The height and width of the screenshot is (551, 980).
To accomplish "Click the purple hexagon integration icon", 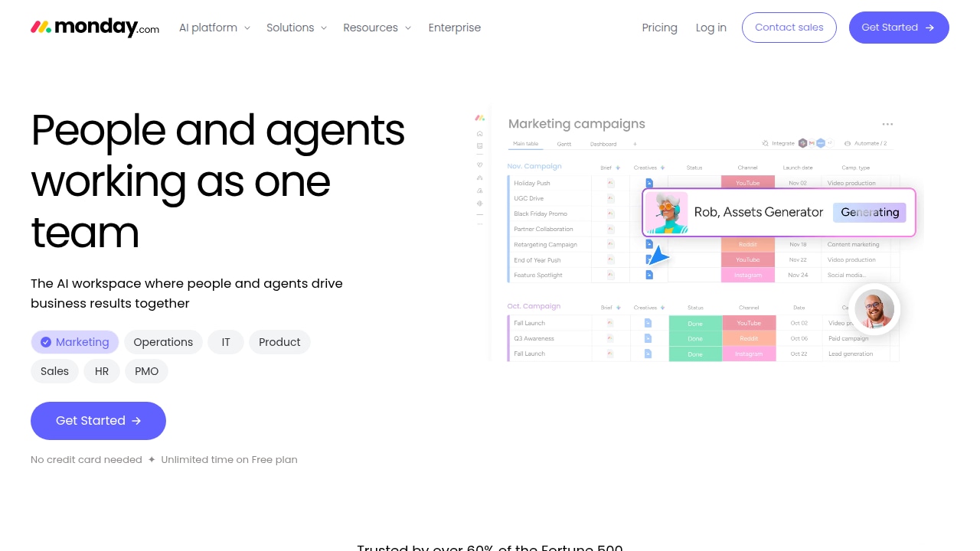I will 802,143.
